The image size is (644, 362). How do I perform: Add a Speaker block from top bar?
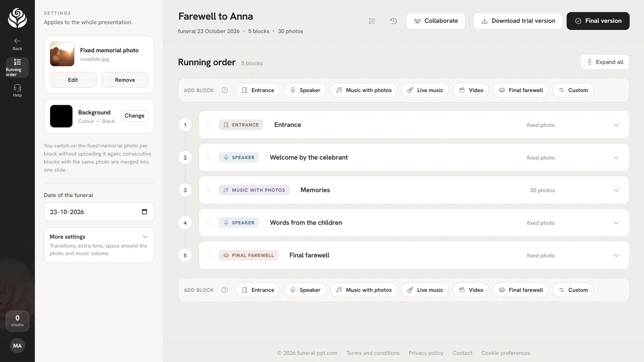tap(305, 90)
